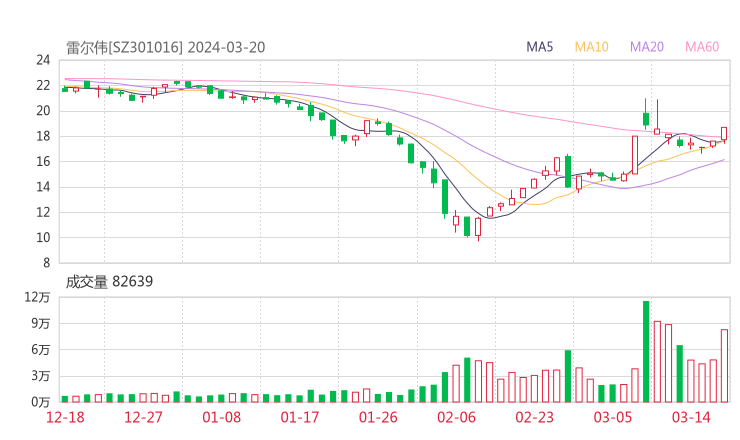Click the 6万 volume axis label

point(41,350)
